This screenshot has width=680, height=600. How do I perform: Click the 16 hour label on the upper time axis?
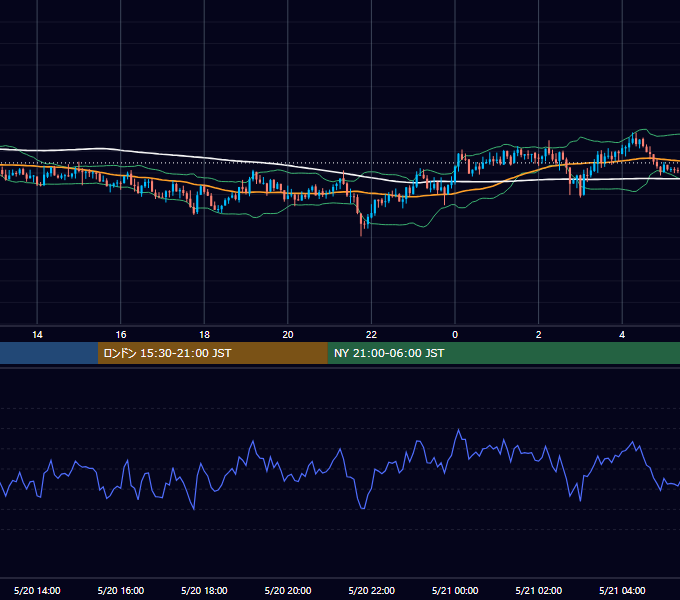121,335
